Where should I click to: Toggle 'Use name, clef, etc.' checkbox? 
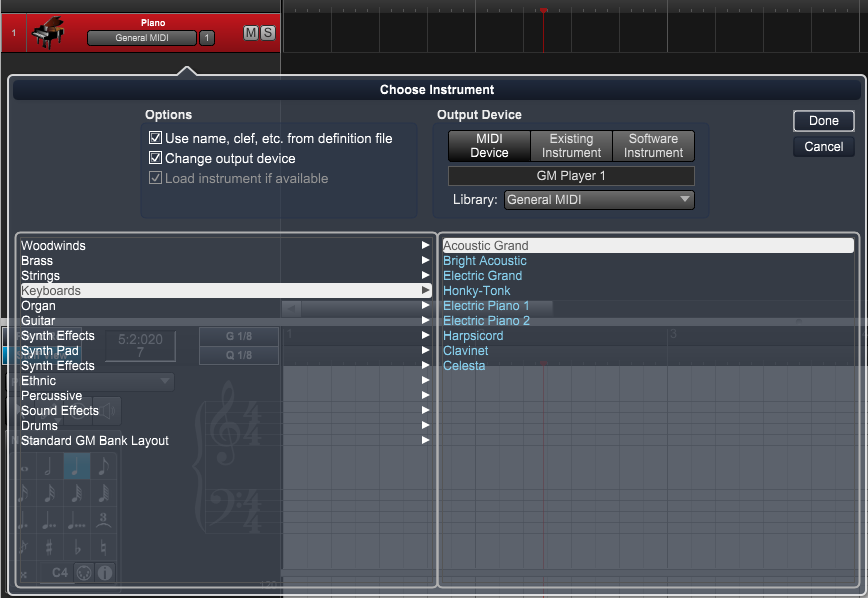coord(156,139)
